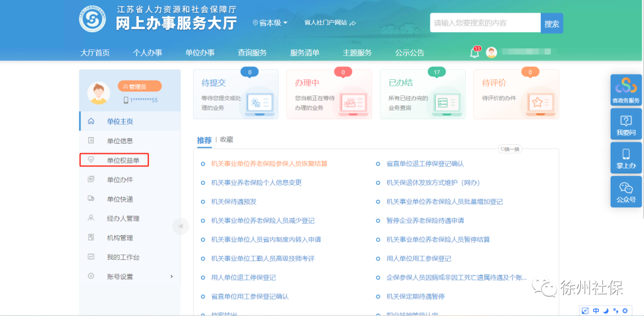Open the 我要问 help widget
Image resolution: width=644 pixels, height=316 pixels.
pyautogui.click(x=626, y=125)
